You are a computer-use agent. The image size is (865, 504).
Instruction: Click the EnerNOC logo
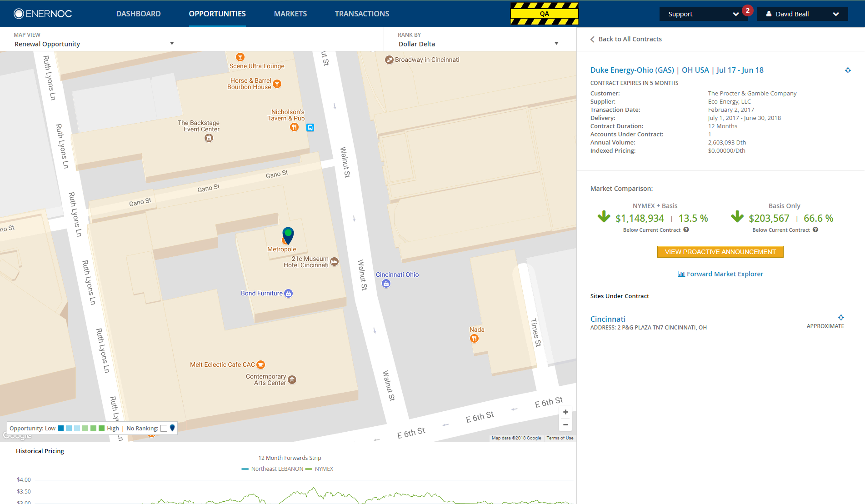[x=43, y=14]
